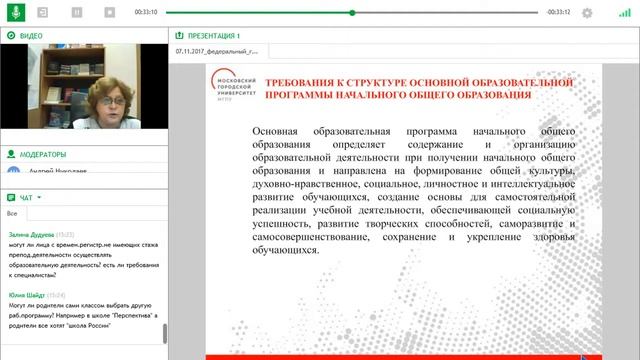This screenshot has width=640, height=360.
Task: Click the chat scrollbar thumb
Action: tap(165, 333)
